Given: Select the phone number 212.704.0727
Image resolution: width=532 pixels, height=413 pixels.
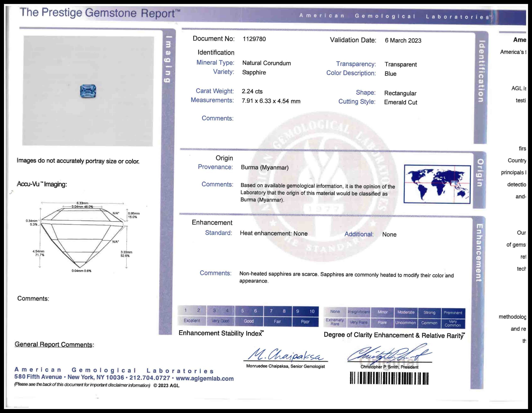Looking at the screenshot, I should tap(150, 378).
